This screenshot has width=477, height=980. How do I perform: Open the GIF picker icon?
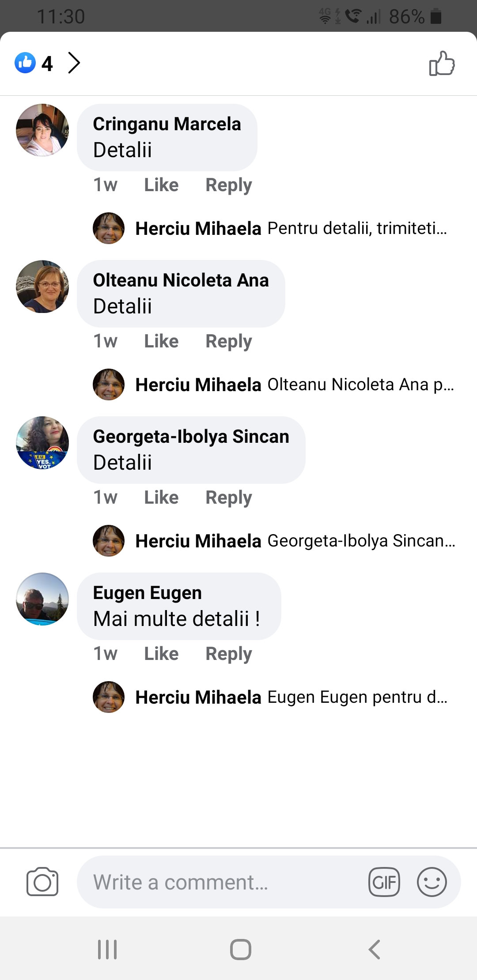[x=384, y=882]
